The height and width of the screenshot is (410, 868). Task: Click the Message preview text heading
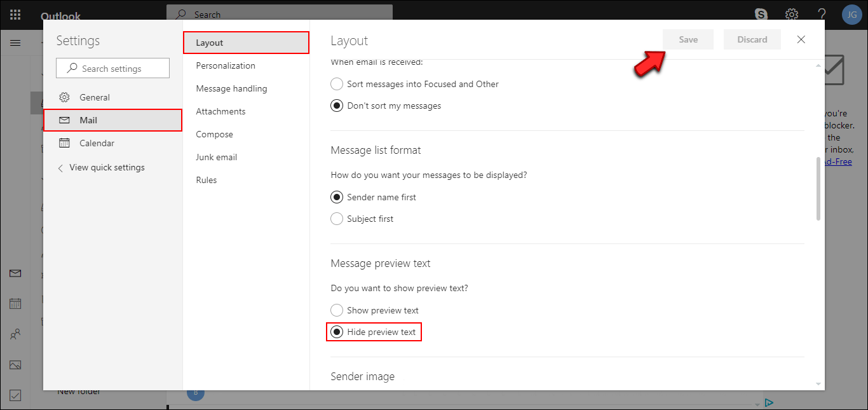tap(381, 263)
